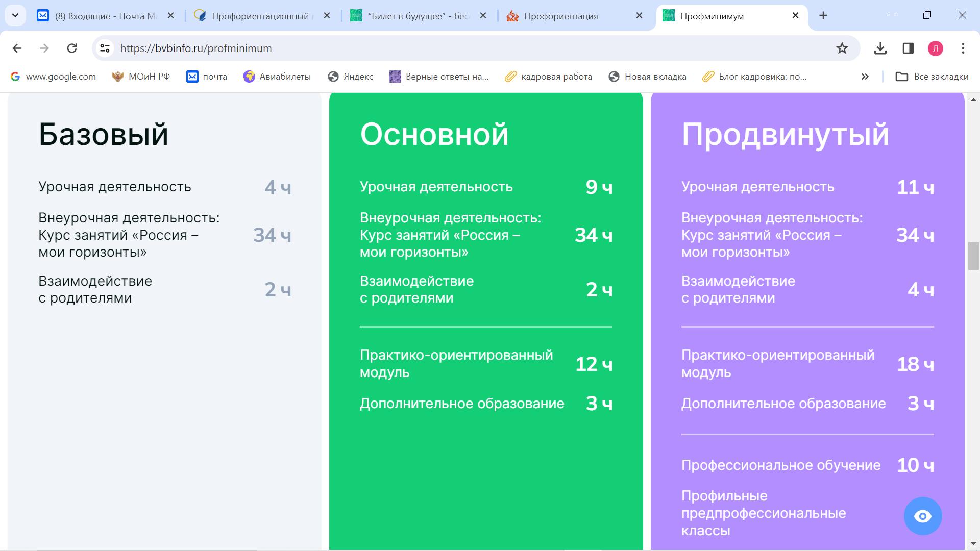Click Взаимодействие с родителями in Базовый card

(95, 289)
